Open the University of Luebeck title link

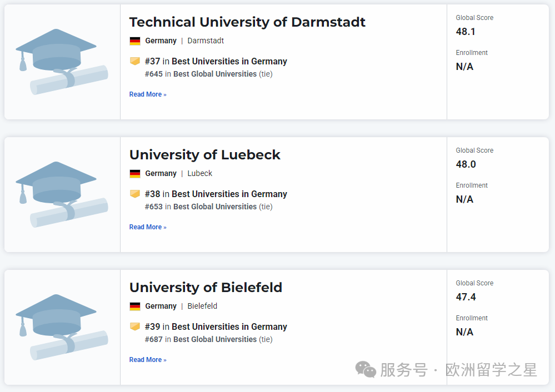click(x=205, y=155)
